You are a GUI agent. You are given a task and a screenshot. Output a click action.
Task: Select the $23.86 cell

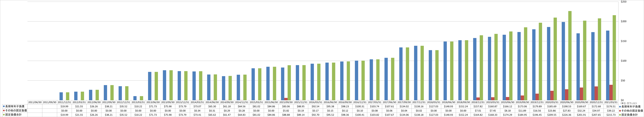[x=552, y=111]
